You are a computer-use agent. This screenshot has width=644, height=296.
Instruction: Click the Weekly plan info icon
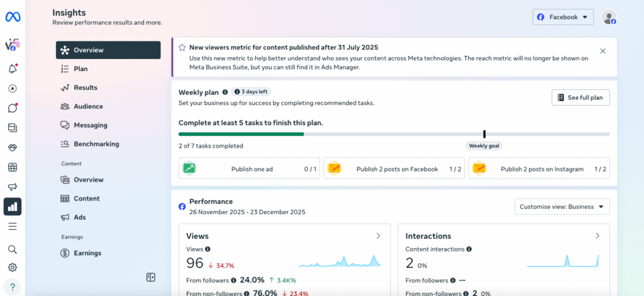tap(225, 92)
